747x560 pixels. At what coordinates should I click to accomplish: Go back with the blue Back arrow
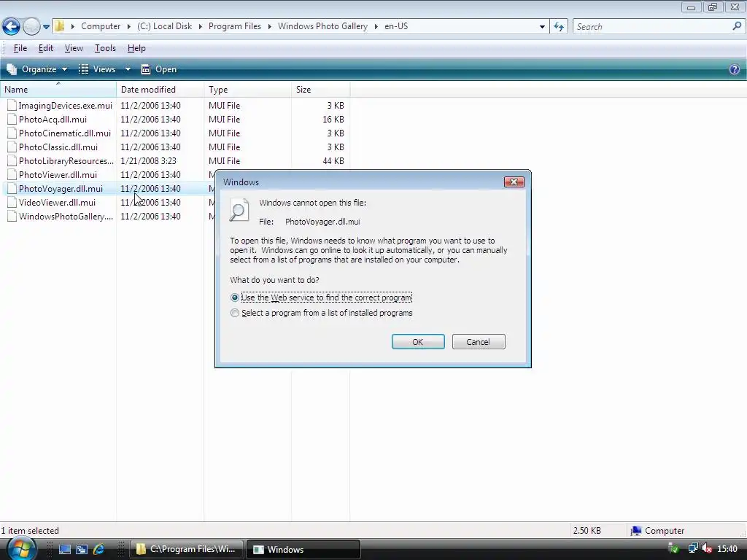pyautogui.click(x=11, y=26)
